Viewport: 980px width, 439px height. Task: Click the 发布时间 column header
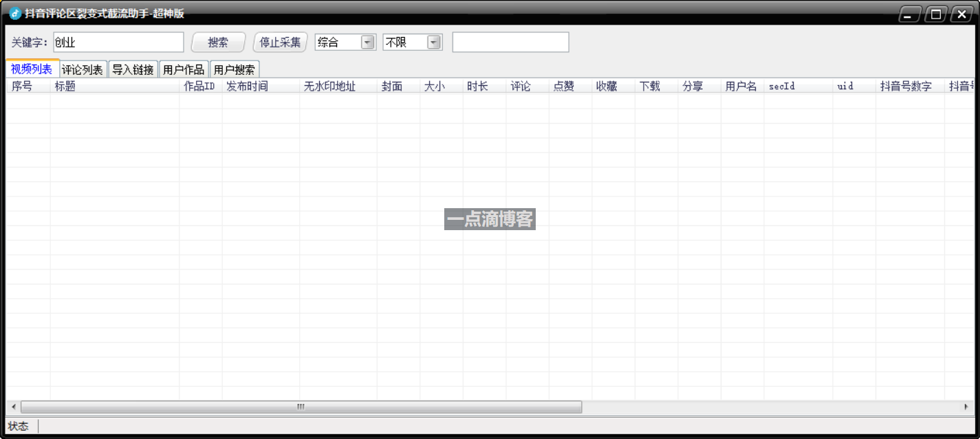click(261, 86)
